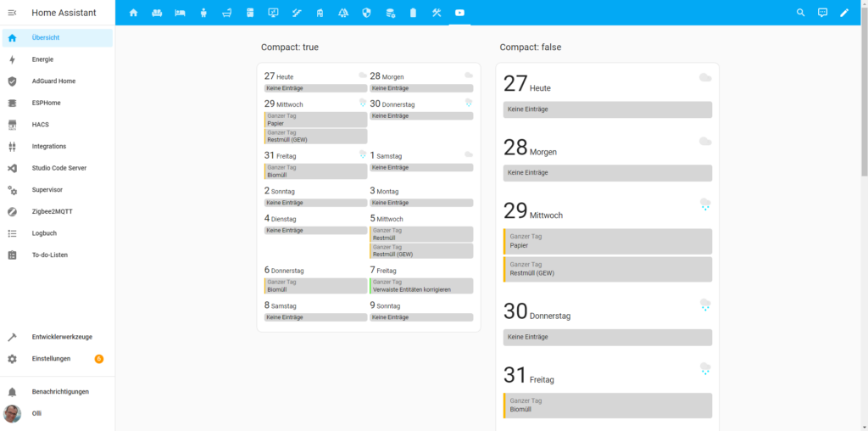This screenshot has height=431, width=868.
Task: Open the Einstellungen settings page
Action: 51,359
